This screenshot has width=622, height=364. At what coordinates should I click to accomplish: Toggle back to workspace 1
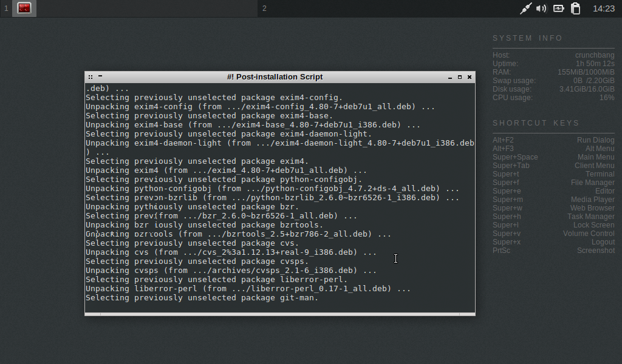coord(6,8)
